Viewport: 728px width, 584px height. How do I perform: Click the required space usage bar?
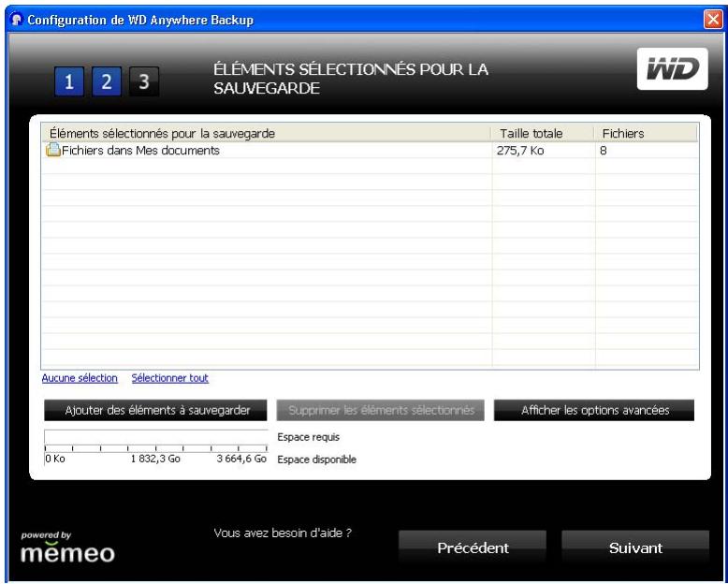point(156,437)
